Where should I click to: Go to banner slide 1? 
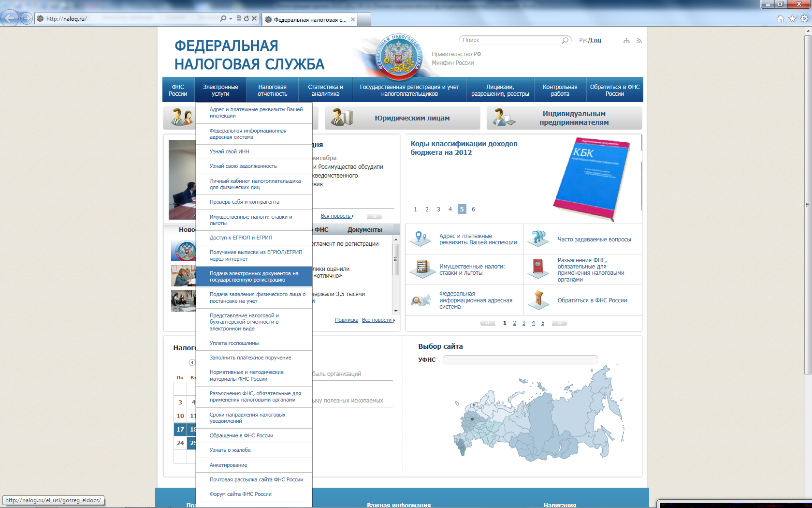pyautogui.click(x=415, y=209)
